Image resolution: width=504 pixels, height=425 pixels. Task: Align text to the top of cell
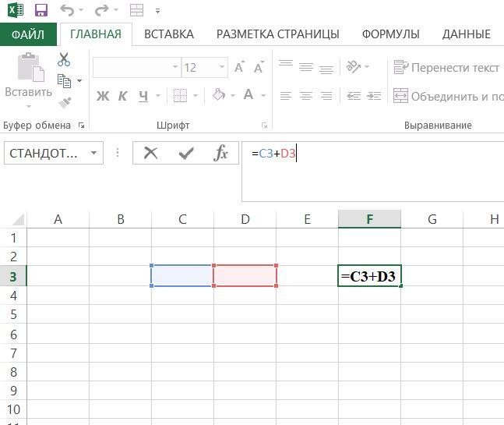click(x=286, y=64)
